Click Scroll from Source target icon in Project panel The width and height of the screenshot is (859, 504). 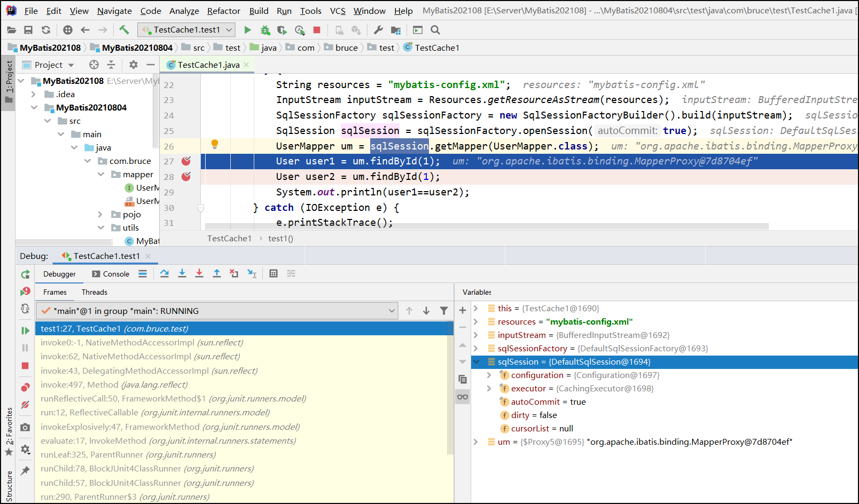(94, 65)
